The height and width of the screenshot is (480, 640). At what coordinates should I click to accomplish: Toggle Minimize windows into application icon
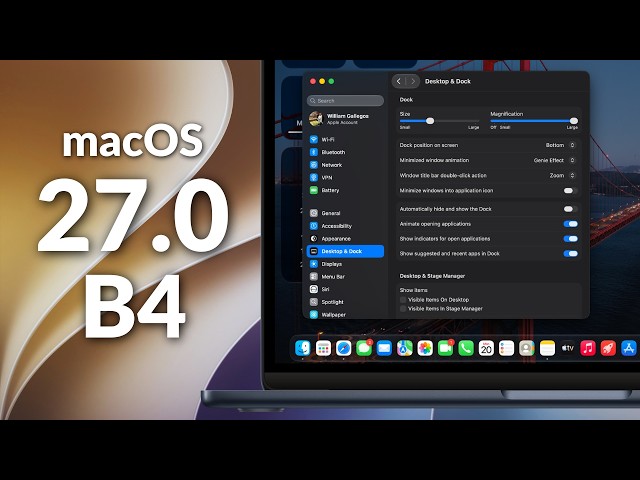tap(570, 191)
